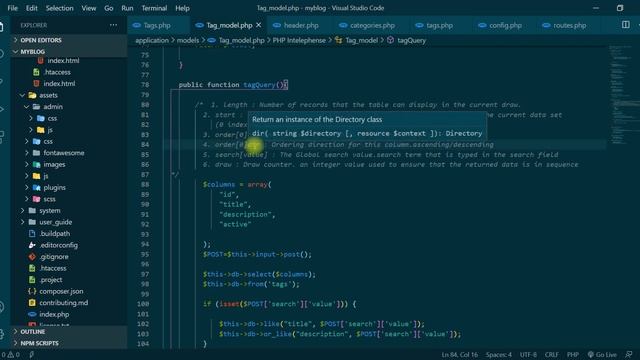Screen dimensions: 640x360
Task: Click the PHP Intelephense breadcrumb
Action: [x=299, y=40]
